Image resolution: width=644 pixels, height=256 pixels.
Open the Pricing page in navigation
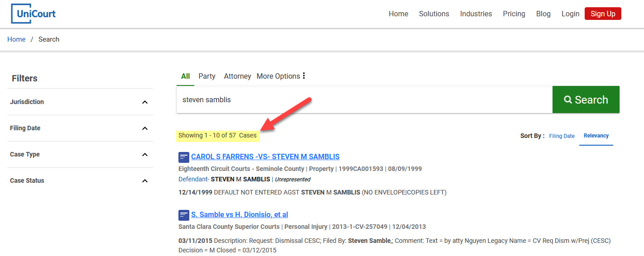pyautogui.click(x=514, y=14)
